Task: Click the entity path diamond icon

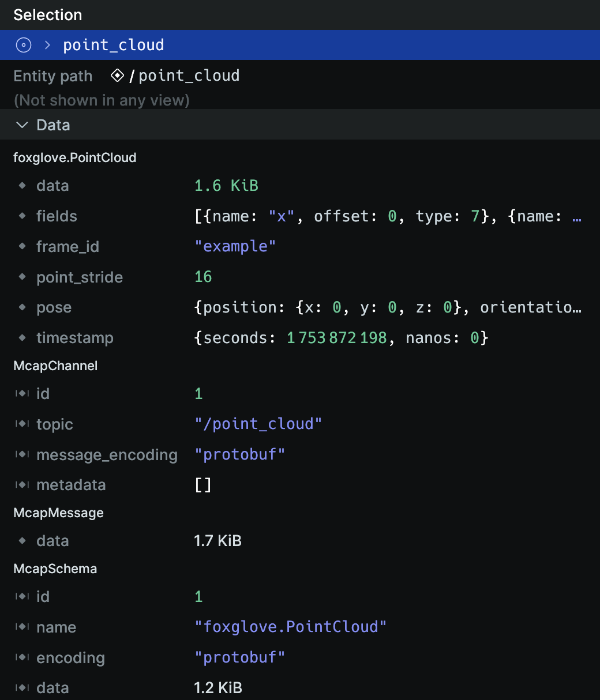Action: [x=117, y=76]
